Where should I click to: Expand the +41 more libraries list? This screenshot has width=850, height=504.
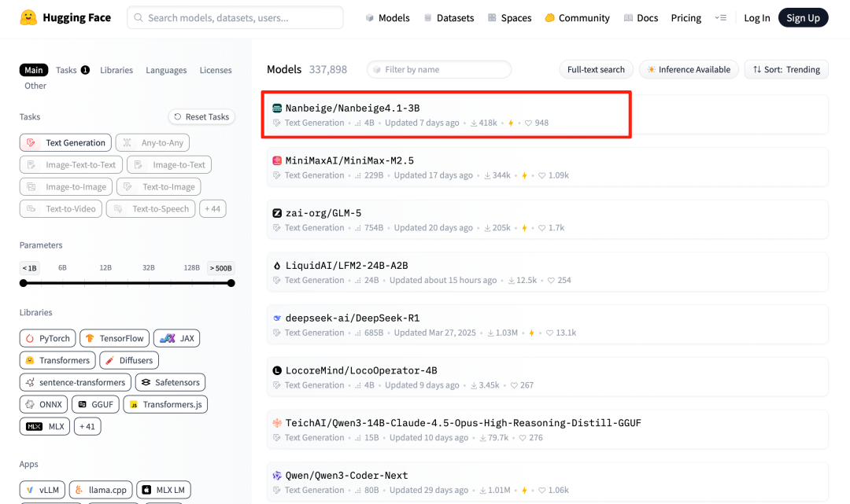87,426
